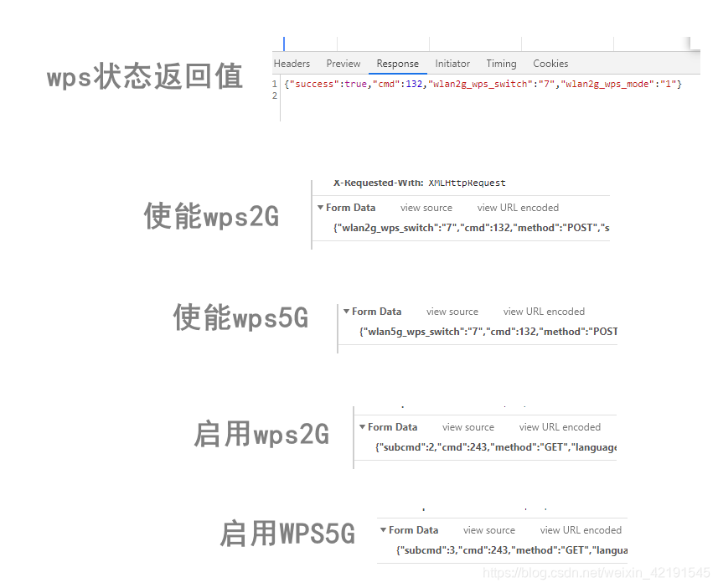The image size is (718, 588).
Task: Click view URL encoded for 使能wps2G
Action: 517,207
